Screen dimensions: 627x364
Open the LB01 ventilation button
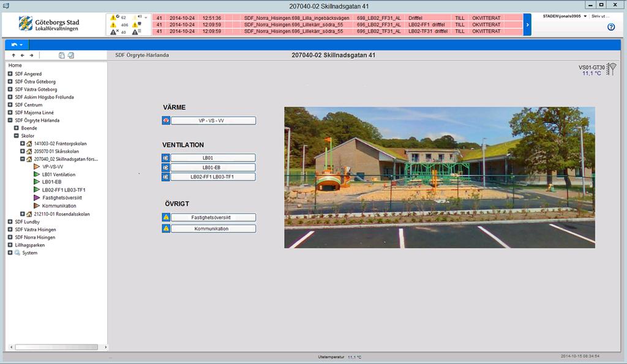pos(213,158)
